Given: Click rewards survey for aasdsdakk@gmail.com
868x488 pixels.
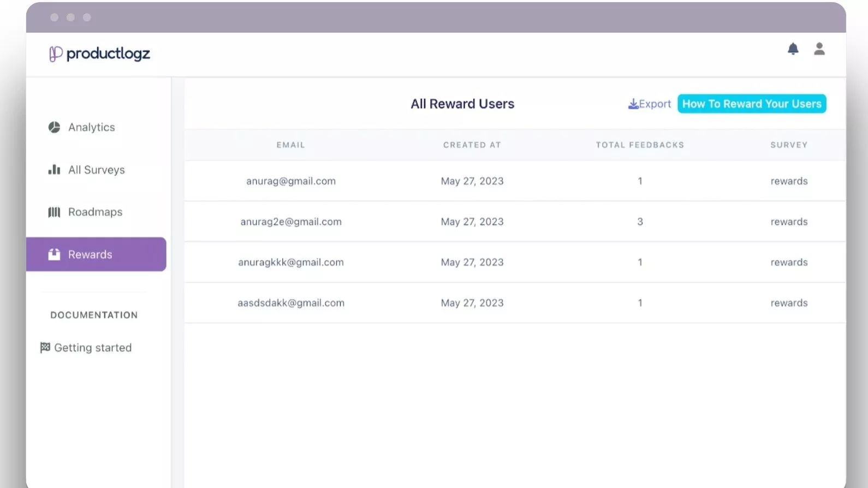Looking at the screenshot, I should coord(788,303).
